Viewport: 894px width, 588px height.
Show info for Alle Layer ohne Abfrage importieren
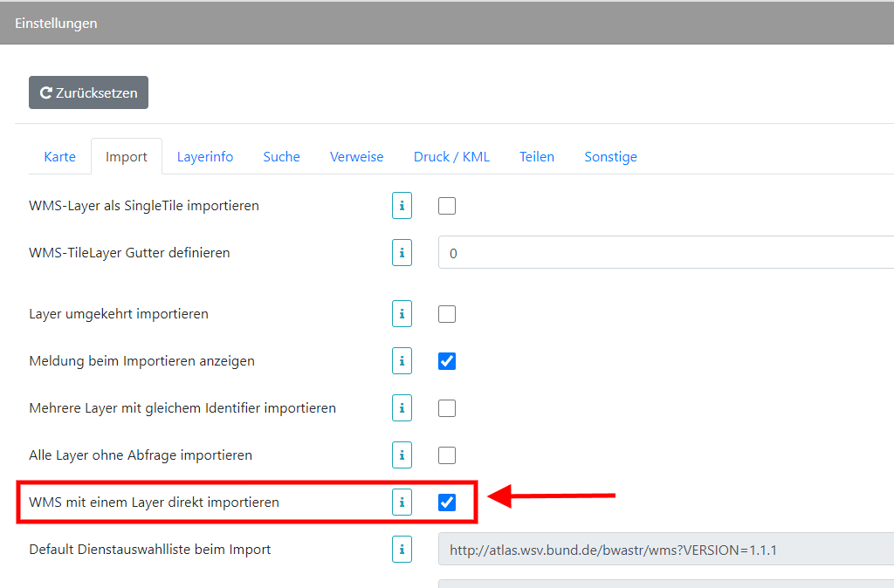402,455
